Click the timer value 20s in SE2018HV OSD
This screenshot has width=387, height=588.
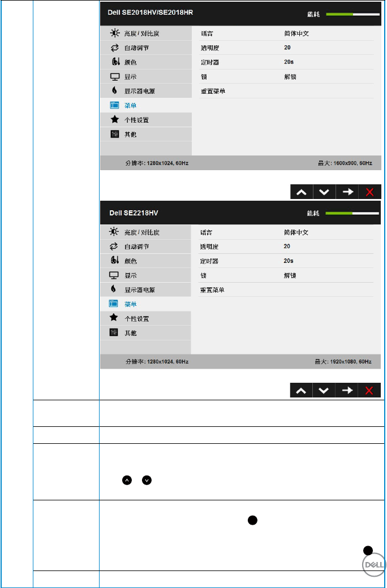289,62
